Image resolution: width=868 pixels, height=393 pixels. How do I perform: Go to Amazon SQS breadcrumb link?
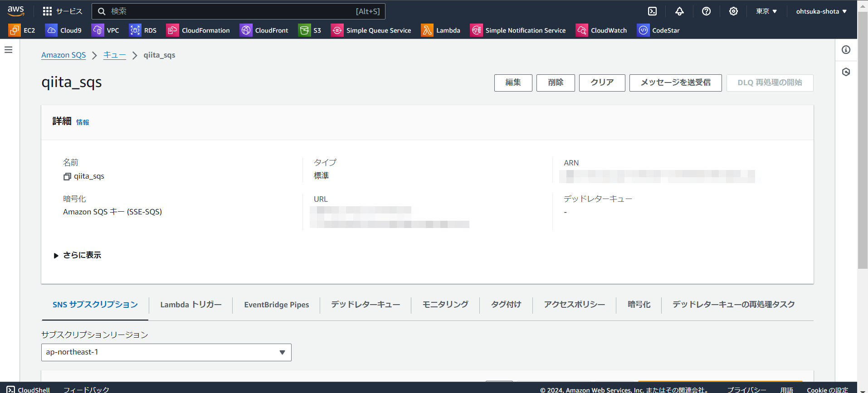coord(63,55)
